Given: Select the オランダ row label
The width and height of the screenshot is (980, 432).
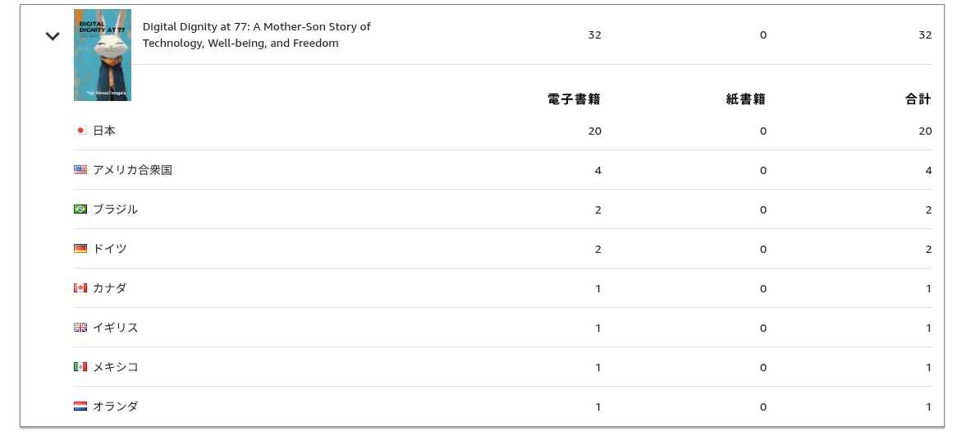Looking at the screenshot, I should 116,406.
